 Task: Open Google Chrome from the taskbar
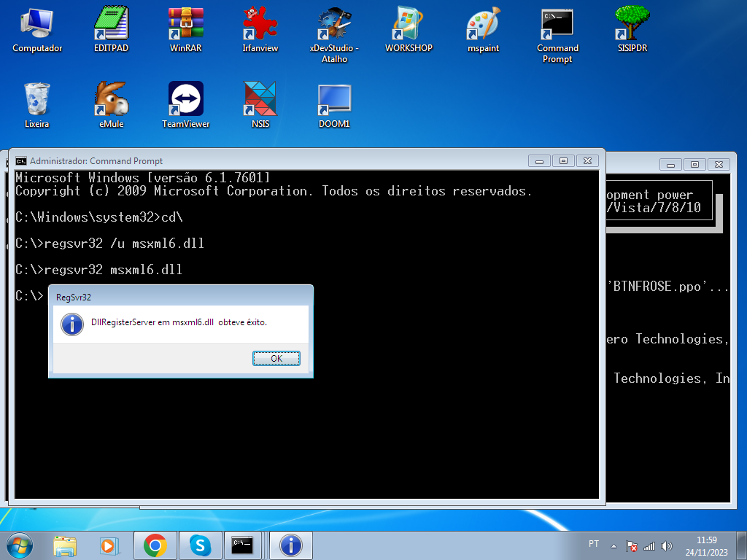[155, 545]
